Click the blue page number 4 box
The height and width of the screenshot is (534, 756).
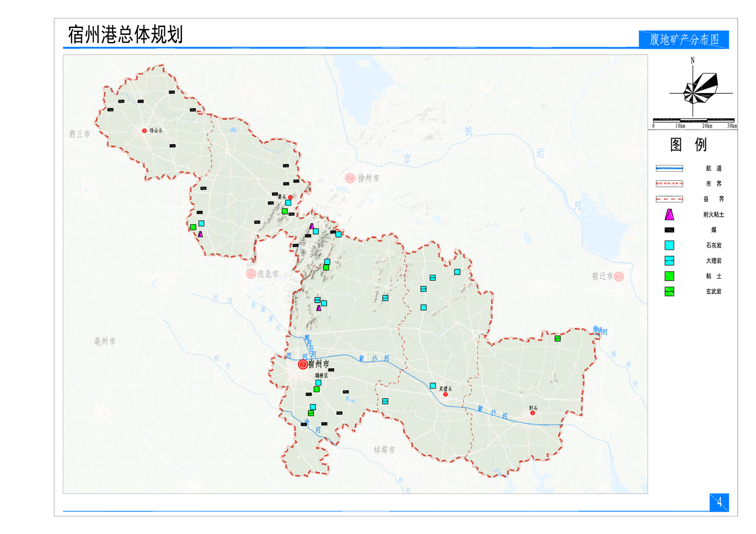(x=719, y=502)
